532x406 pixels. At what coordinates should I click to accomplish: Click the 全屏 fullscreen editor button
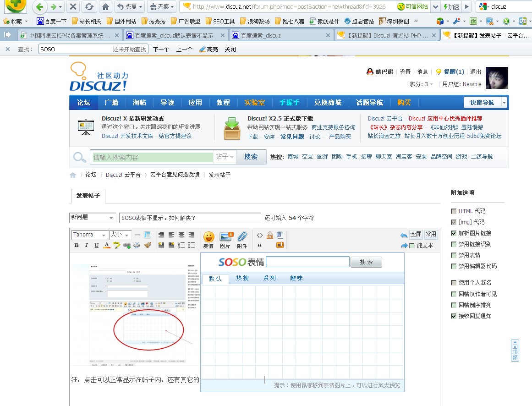click(x=416, y=234)
